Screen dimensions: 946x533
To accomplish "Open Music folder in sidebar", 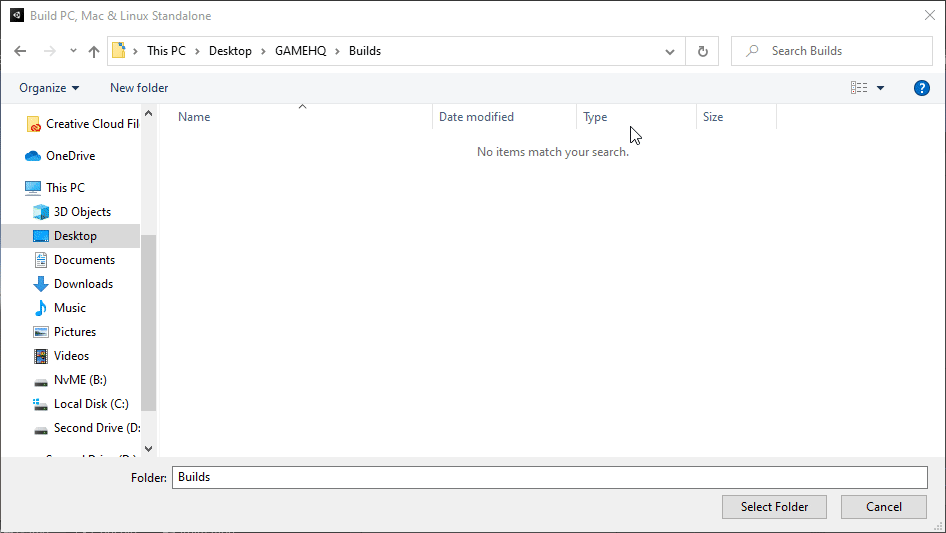I will click(70, 308).
